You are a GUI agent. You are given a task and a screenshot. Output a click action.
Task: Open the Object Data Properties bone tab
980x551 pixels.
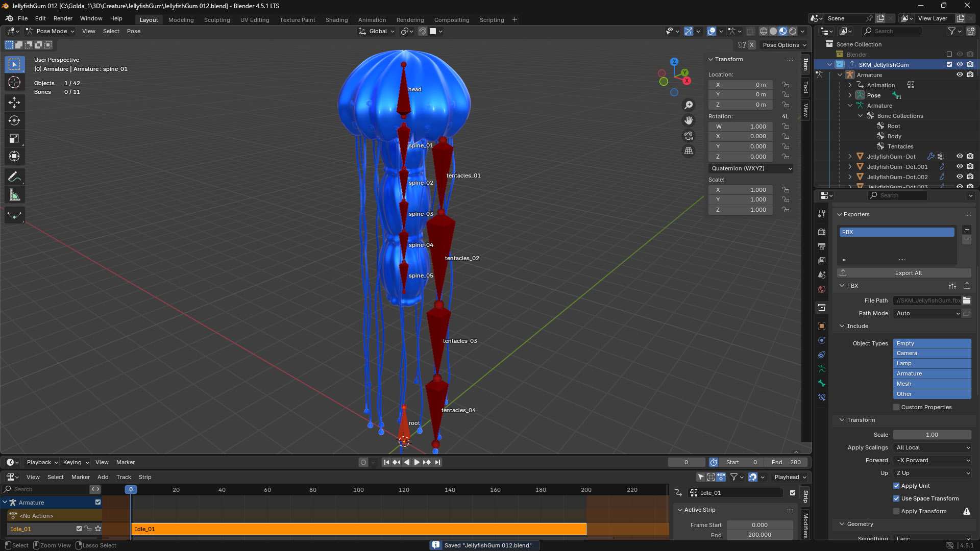pos(822,383)
